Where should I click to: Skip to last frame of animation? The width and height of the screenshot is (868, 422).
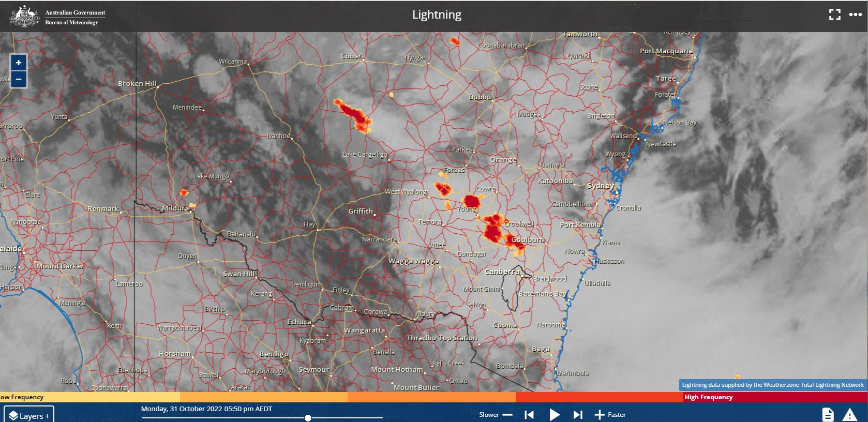coord(578,414)
